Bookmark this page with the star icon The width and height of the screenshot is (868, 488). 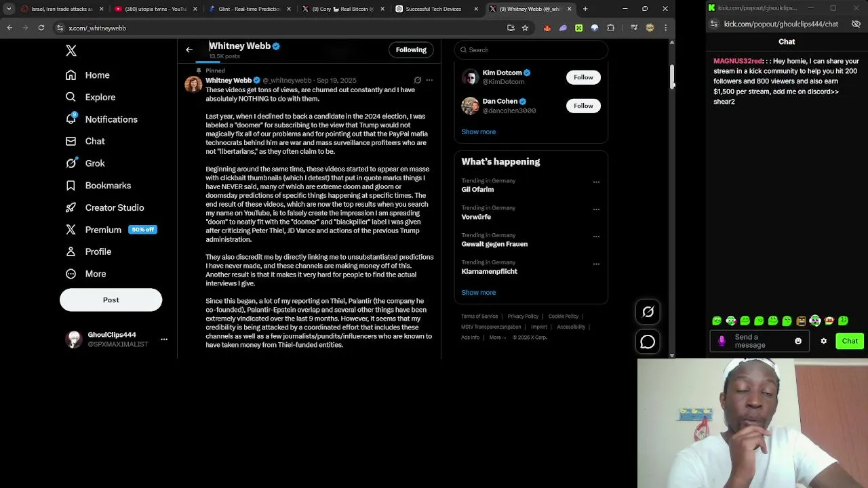pos(525,28)
